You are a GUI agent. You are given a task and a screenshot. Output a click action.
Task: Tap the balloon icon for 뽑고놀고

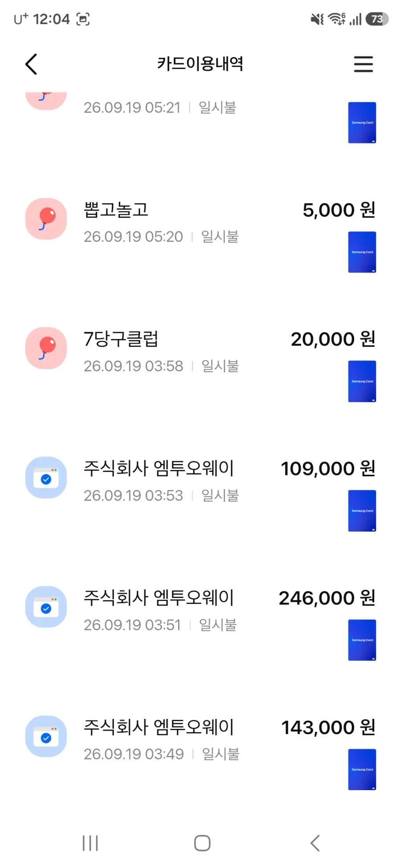(x=46, y=219)
